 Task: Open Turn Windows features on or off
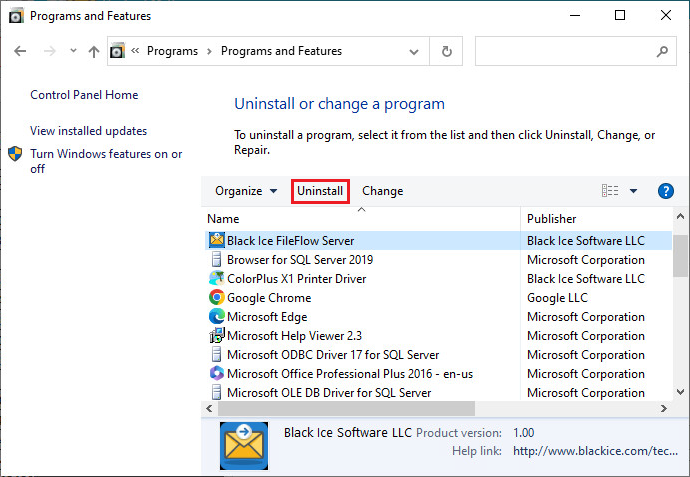point(106,161)
